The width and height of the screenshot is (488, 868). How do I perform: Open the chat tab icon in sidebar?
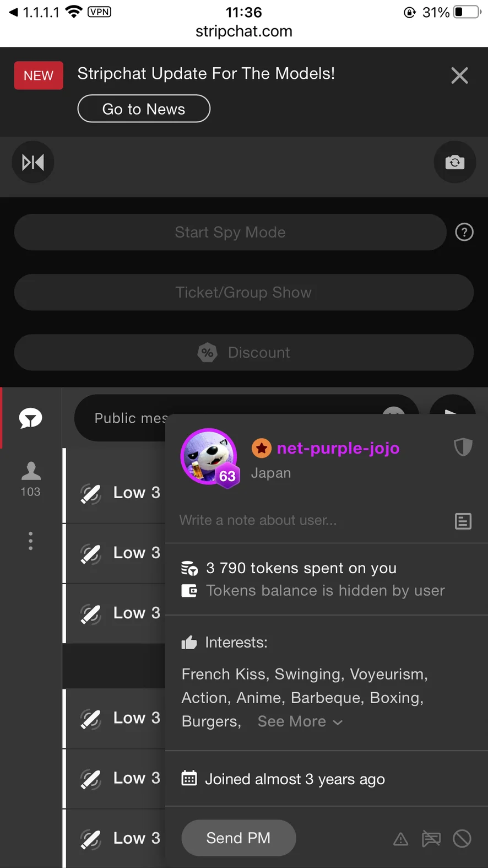(x=31, y=418)
